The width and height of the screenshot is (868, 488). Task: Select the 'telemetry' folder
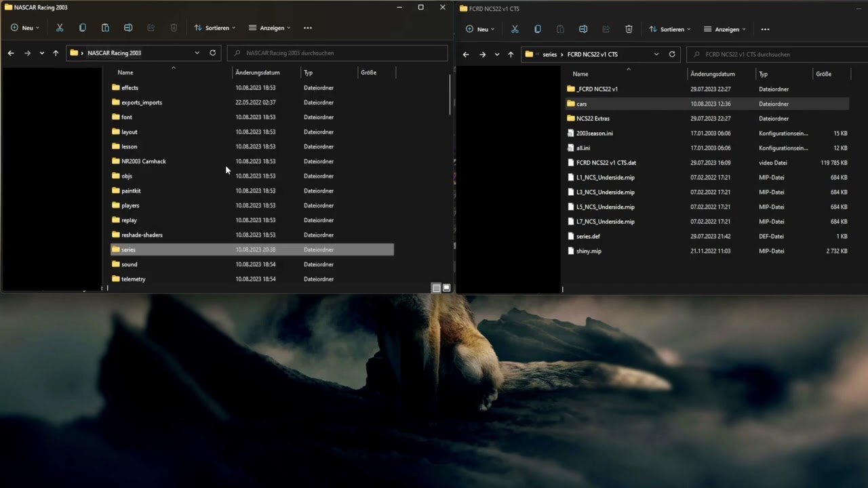(252, 279)
